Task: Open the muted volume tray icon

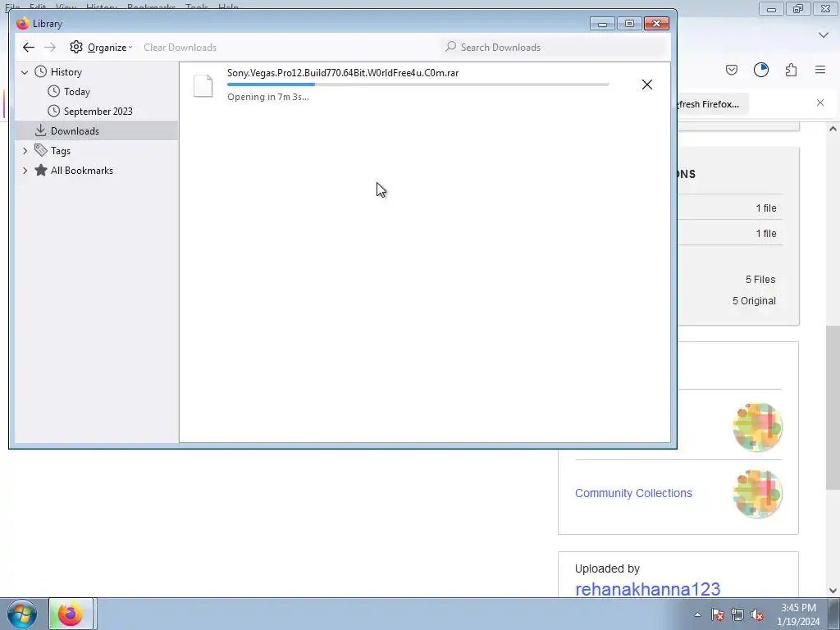Action: [x=757, y=615]
